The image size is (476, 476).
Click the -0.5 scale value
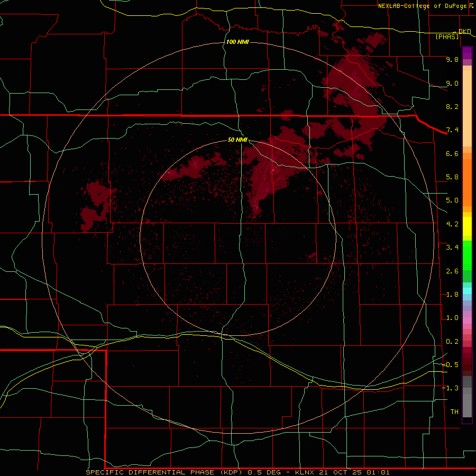click(x=451, y=365)
